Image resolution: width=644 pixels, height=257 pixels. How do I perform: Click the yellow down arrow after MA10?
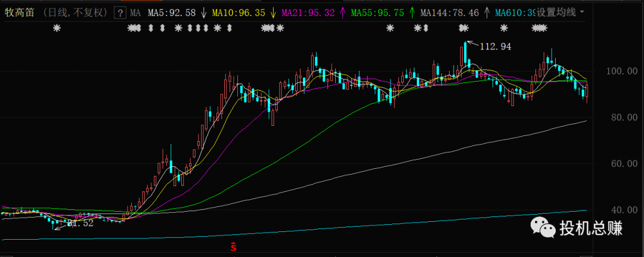[274, 13]
